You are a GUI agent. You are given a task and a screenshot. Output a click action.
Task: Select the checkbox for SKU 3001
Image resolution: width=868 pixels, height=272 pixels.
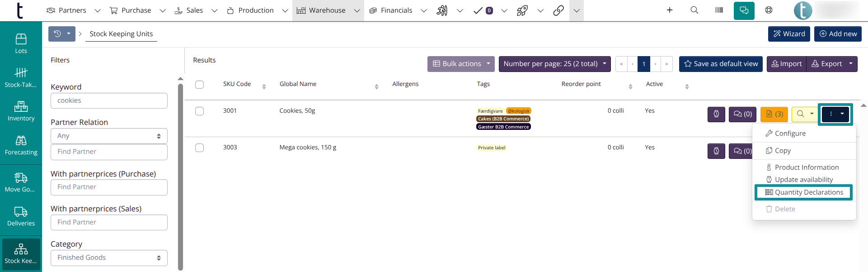(x=199, y=111)
